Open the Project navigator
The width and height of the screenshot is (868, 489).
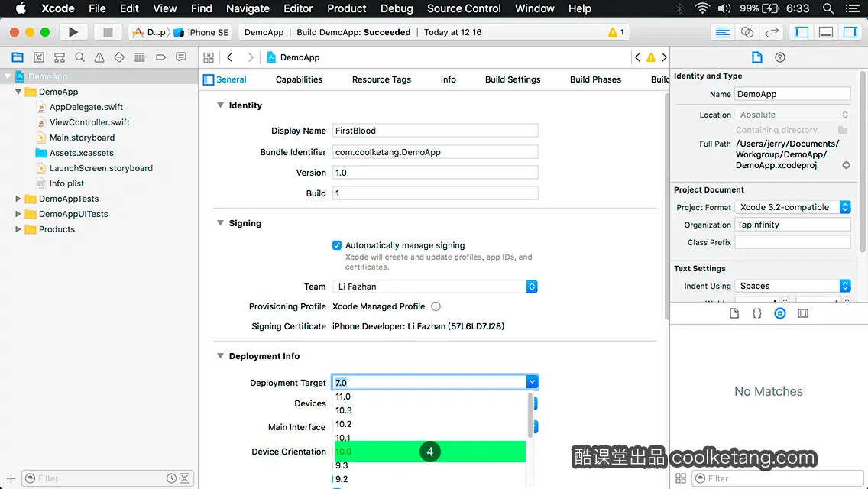(x=18, y=57)
